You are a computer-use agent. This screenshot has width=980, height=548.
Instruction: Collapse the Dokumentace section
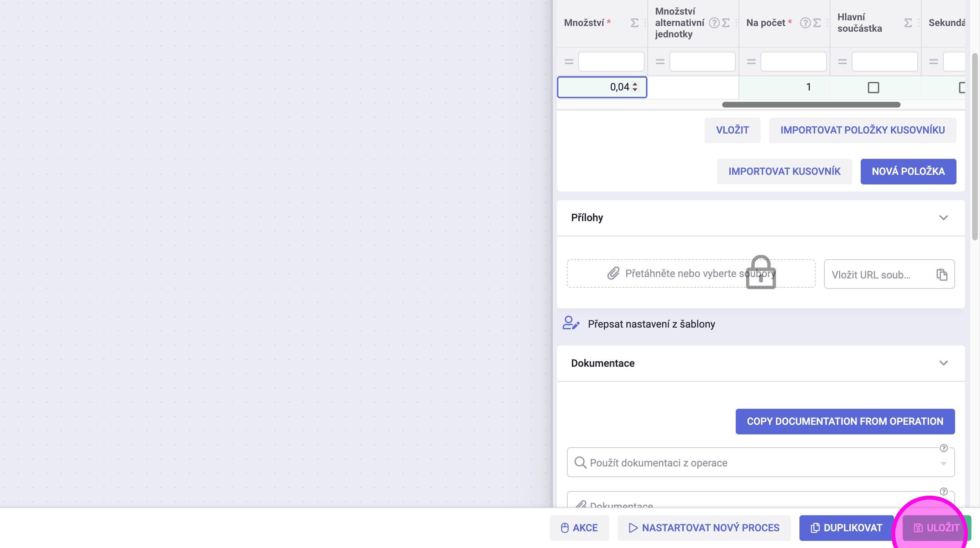coord(943,363)
